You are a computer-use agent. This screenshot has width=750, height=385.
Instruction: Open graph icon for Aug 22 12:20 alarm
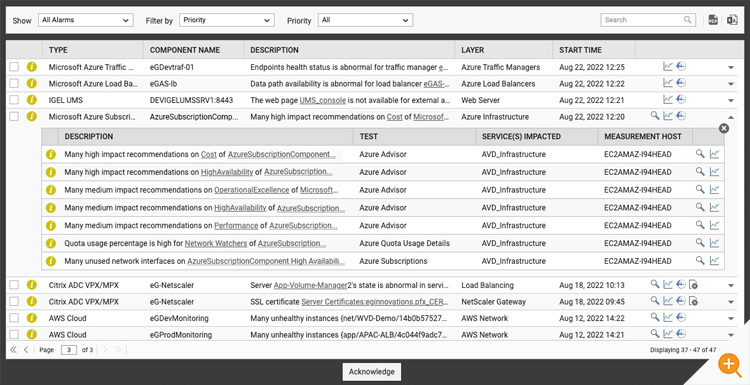pyautogui.click(x=668, y=116)
